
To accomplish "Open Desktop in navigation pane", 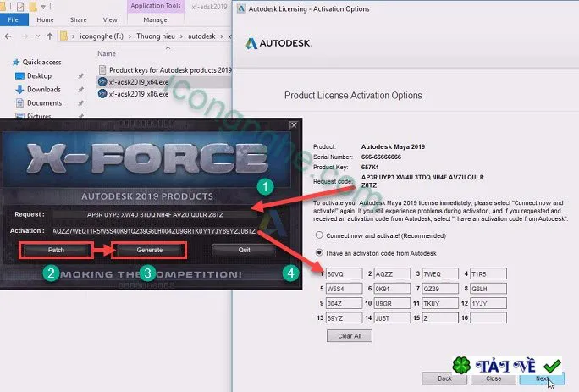I will click(x=39, y=75).
